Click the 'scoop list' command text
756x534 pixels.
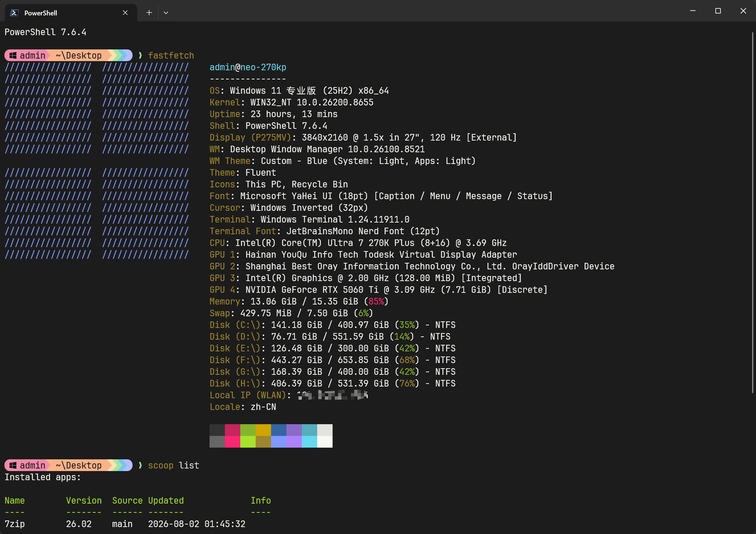174,465
